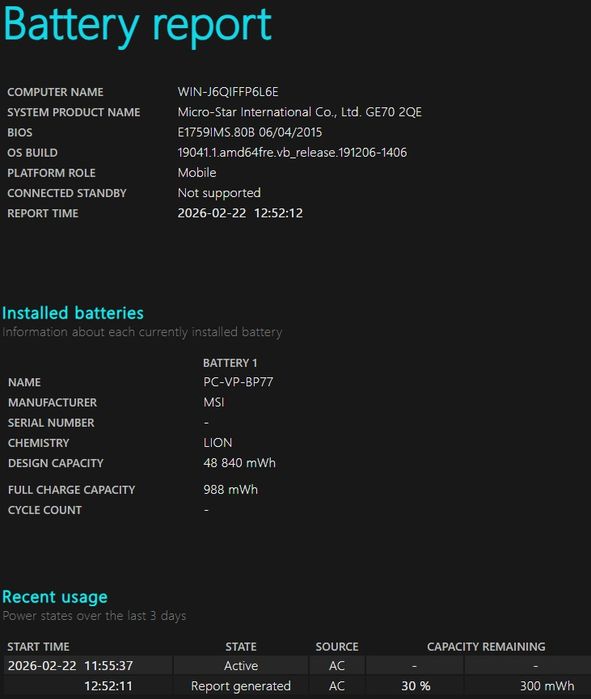Click AC source in Report generated row

pyautogui.click(x=337, y=686)
